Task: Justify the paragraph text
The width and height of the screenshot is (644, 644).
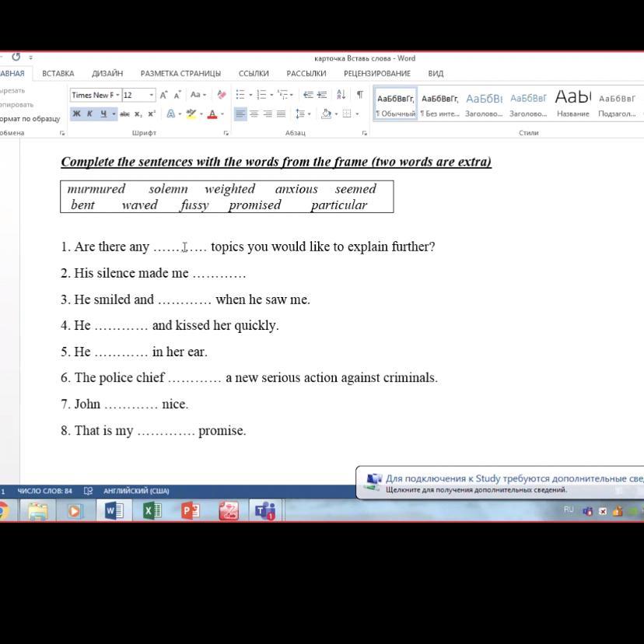Action: (x=282, y=114)
